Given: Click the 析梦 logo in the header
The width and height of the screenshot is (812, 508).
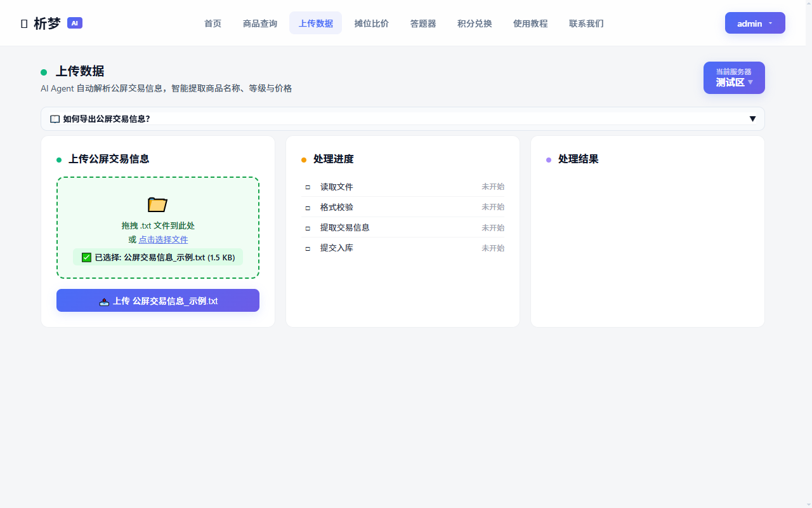Looking at the screenshot, I should (x=41, y=23).
